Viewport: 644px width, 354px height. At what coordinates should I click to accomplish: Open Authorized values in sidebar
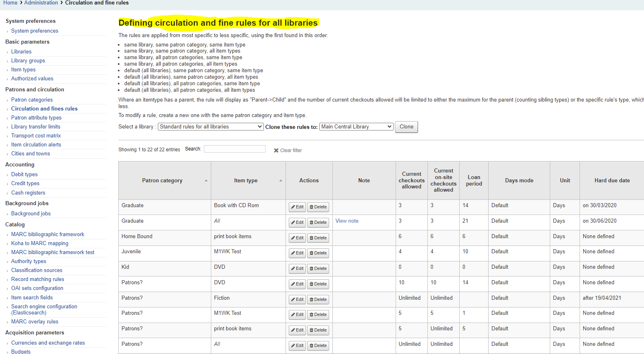32,79
